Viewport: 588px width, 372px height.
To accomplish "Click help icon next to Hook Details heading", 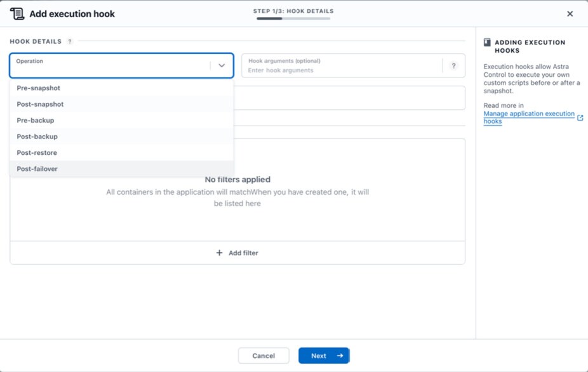I will (x=70, y=41).
